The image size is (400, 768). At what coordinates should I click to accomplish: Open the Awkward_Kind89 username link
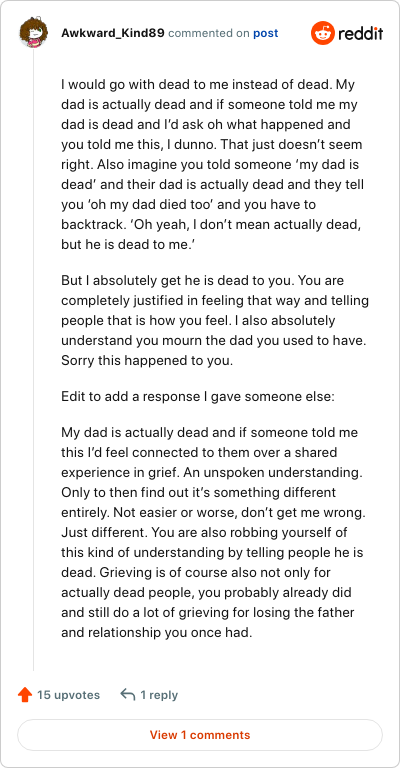click(x=113, y=33)
